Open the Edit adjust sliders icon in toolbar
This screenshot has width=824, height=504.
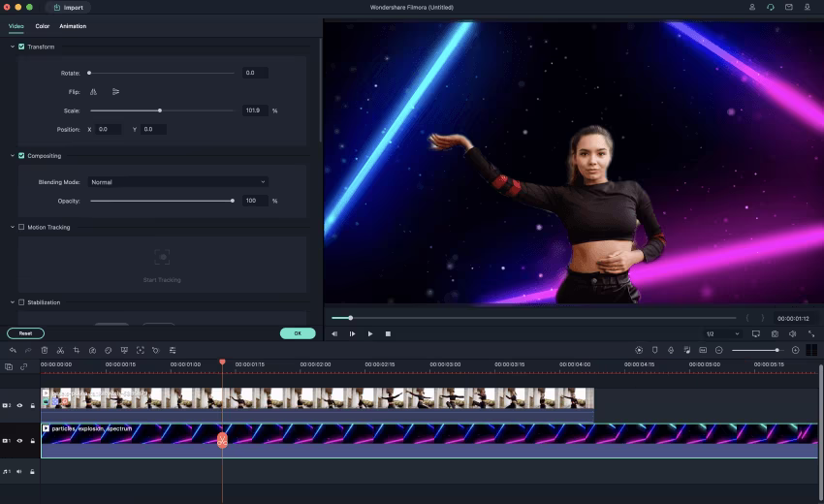(x=173, y=350)
